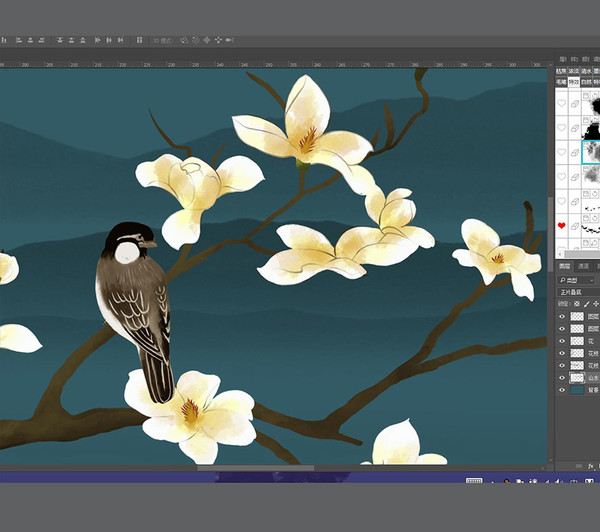Click eraser icon beside cyan-outlined brush

pyautogui.click(x=575, y=152)
